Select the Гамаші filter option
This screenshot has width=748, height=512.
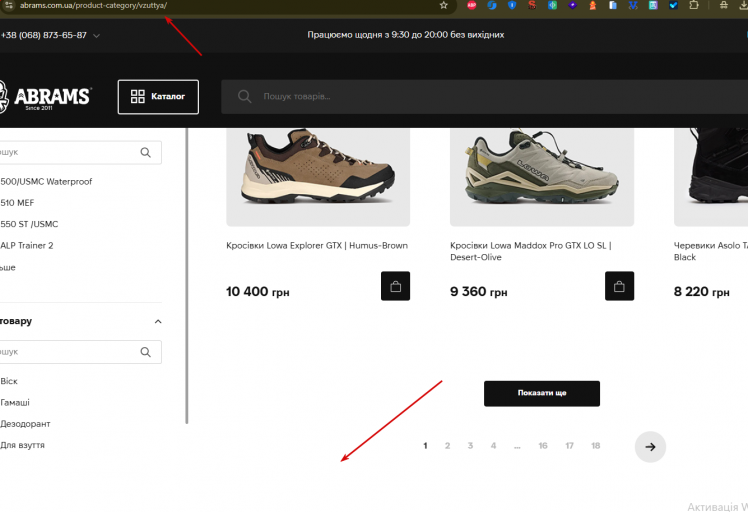tap(15, 403)
